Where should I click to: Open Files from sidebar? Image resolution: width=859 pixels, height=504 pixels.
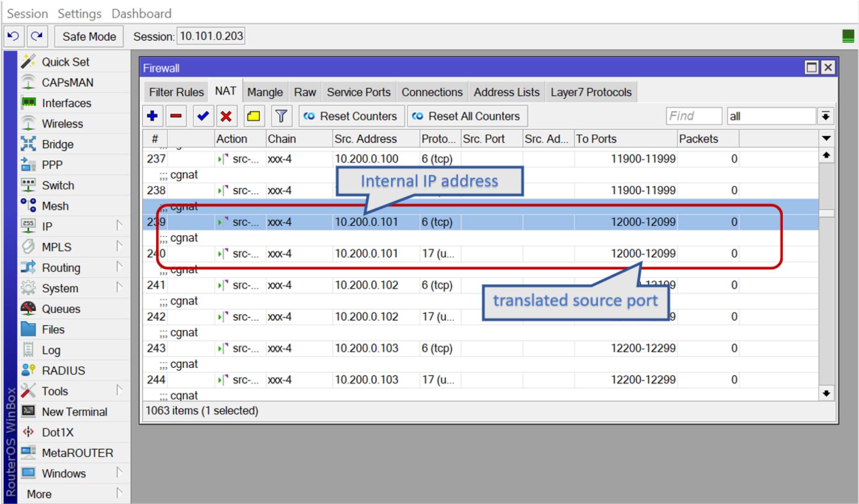53,329
